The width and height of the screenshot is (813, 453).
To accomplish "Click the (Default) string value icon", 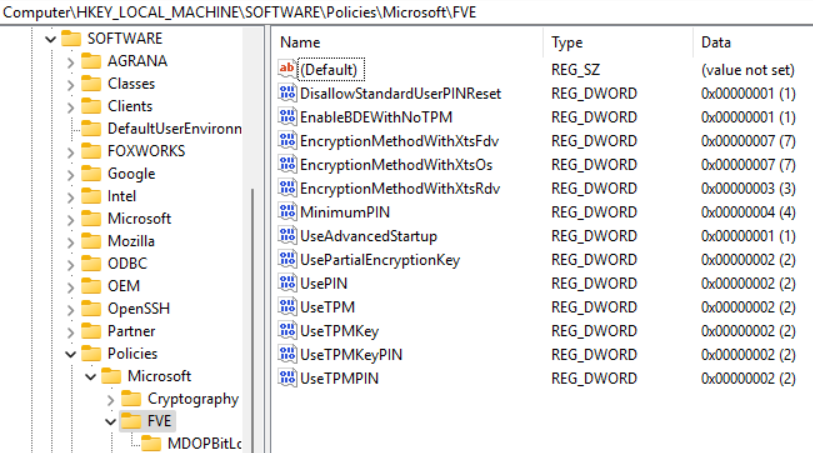I will pyautogui.click(x=287, y=69).
